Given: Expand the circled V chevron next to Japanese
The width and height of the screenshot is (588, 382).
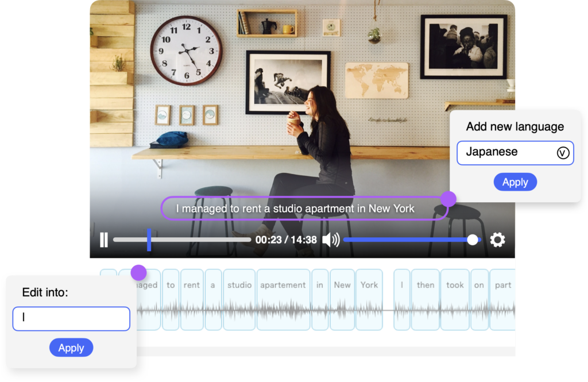Looking at the screenshot, I should click(563, 153).
